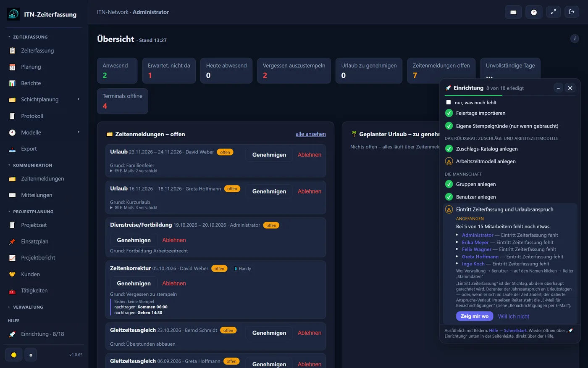Check 'nur, was noch fehlt' checkbox
Viewport: 588px width, 368px height.
coord(449,102)
